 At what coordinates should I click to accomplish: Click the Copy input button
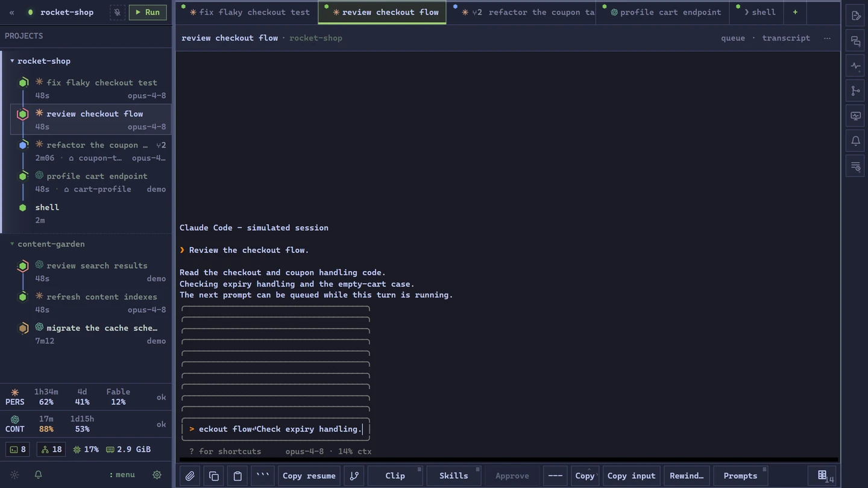point(631,476)
